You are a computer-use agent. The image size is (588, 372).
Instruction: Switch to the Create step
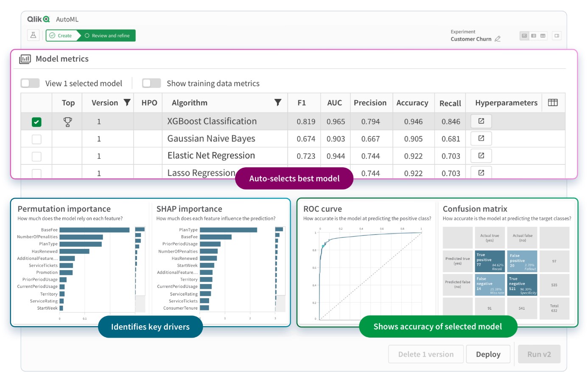point(62,36)
